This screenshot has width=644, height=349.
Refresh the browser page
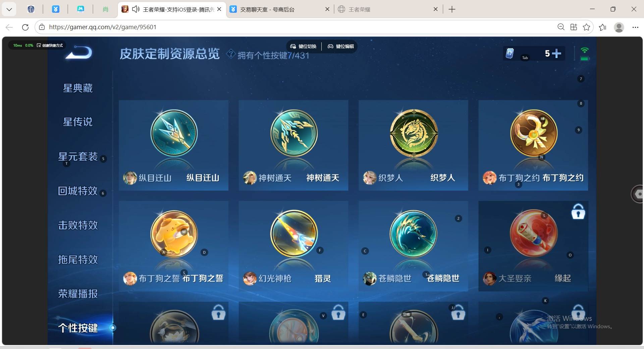coord(25,27)
